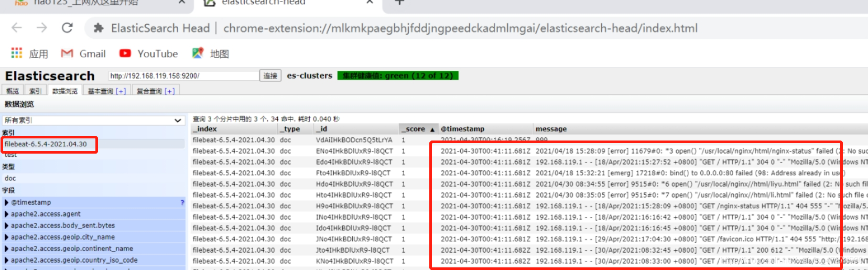Click the GET / HTTP/1.1 200 612 message
Image resolution: width=868 pixels, height=270 pixels.
(701, 250)
